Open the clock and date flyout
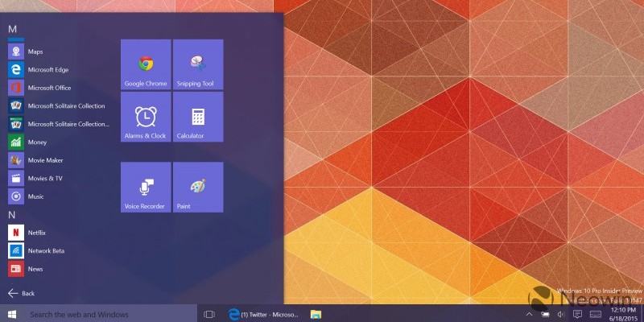644x322 pixels. click(x=624, y=314)
